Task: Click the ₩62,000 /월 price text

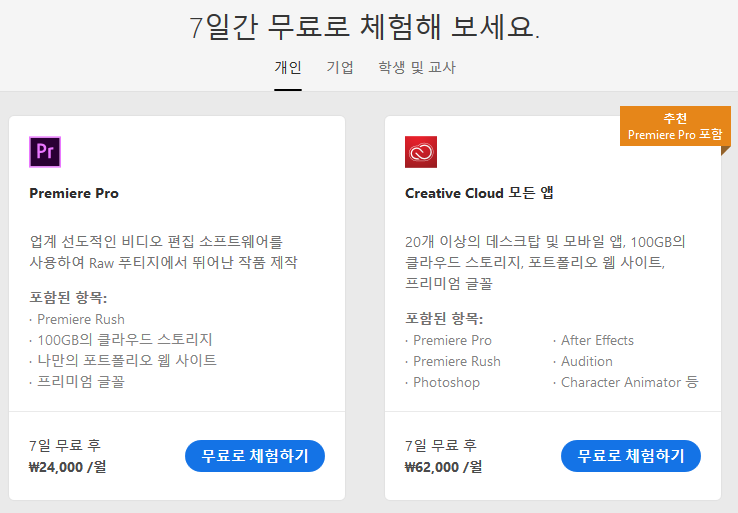Action: pos(443,467)
